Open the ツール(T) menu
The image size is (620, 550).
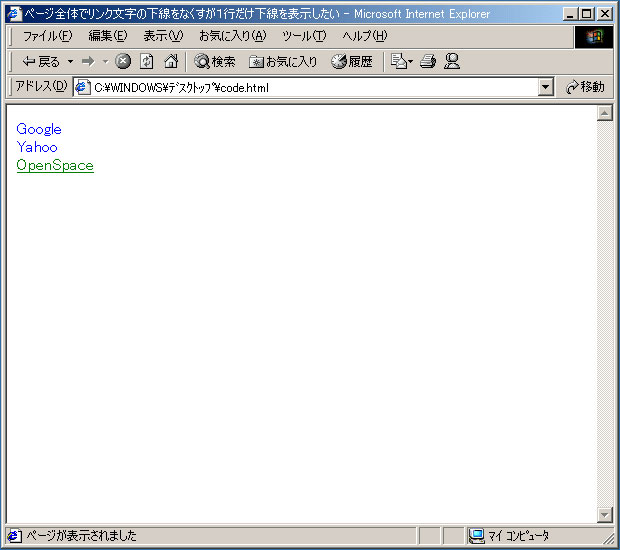[304, 36]
